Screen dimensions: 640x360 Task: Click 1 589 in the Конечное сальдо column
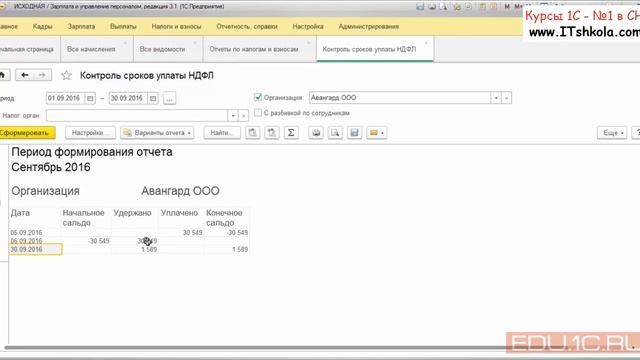[x=240, y=249]
